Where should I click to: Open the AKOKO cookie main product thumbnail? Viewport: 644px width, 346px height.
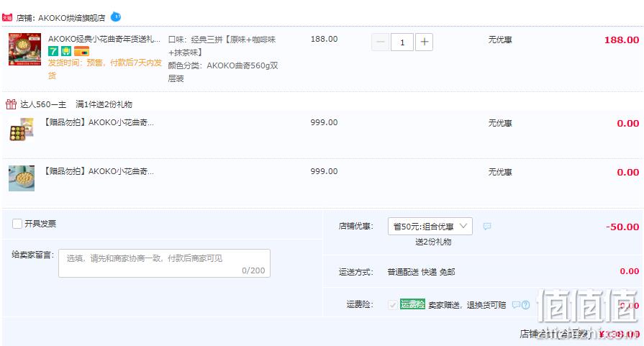click(24, 50)
